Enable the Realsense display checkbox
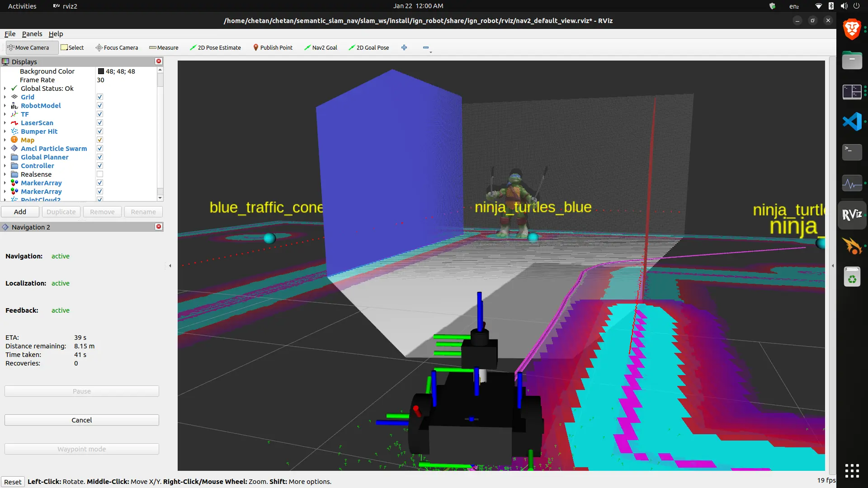 click(100, 174)
